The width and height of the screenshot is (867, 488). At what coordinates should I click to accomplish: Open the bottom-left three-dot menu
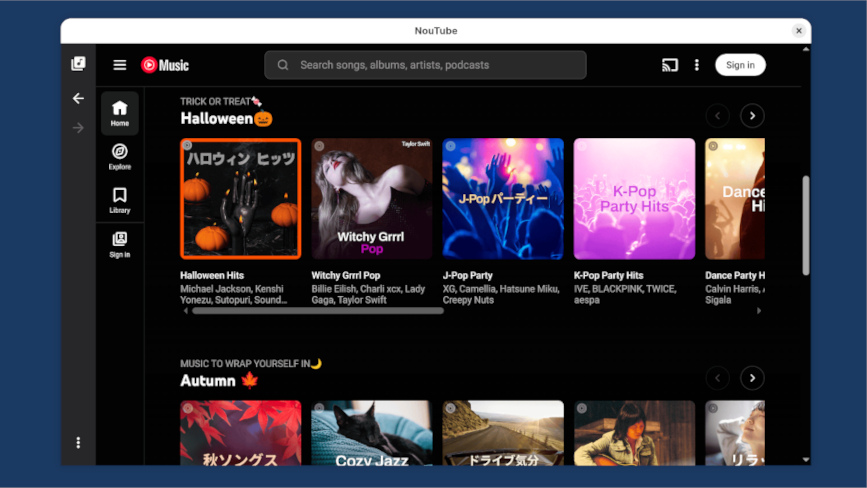(x=78, y=443)
